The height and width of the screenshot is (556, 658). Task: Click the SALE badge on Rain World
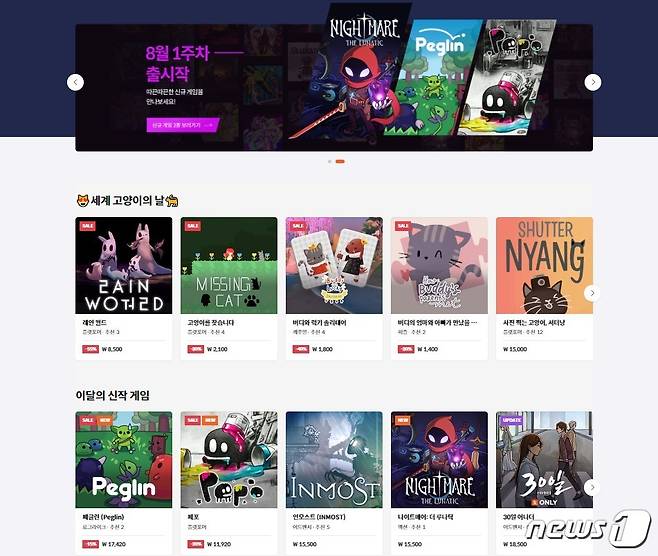pyautogui.click(x=88, y=226)
